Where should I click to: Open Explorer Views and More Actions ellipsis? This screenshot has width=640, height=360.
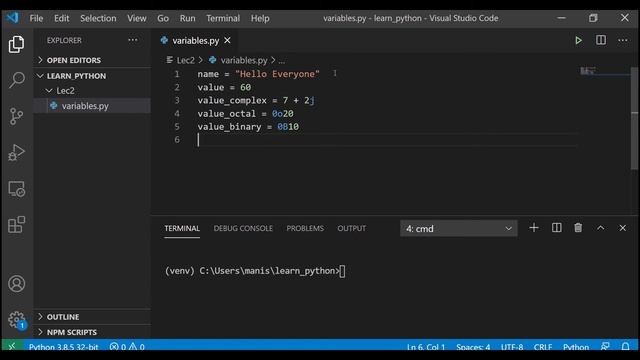[133, 40]
